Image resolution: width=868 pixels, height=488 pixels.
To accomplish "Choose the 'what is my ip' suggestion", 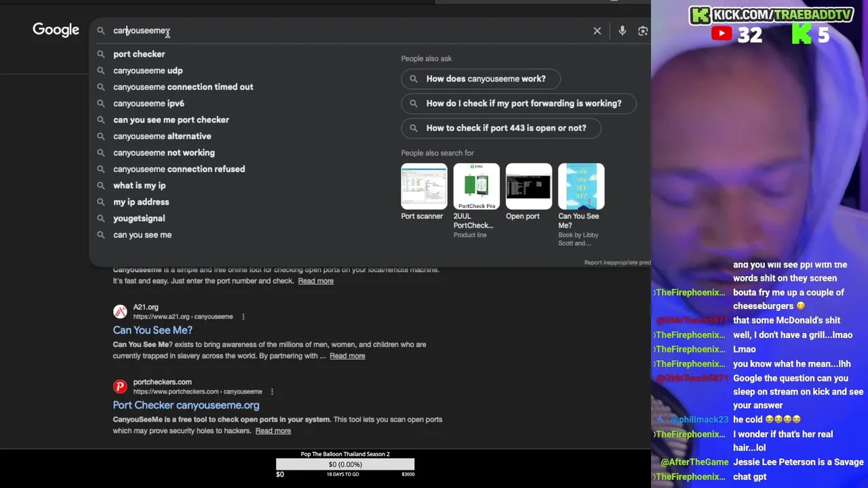I will click(x=139, y=186).
